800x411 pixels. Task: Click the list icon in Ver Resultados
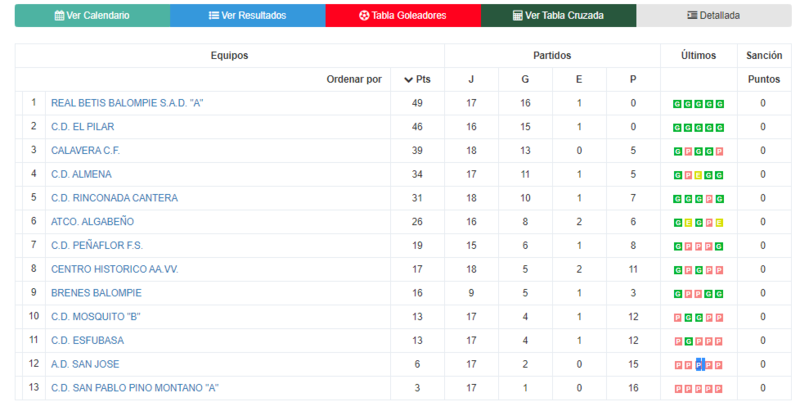click(214, 16)
